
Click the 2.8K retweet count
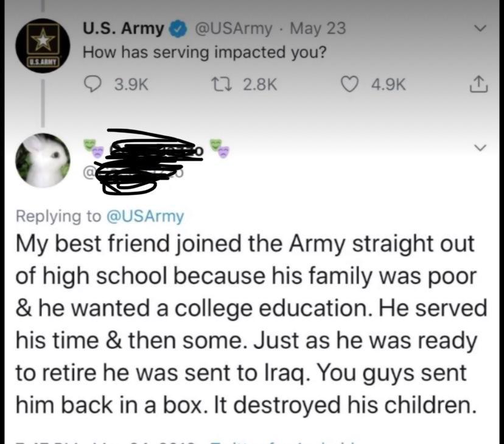260,85
